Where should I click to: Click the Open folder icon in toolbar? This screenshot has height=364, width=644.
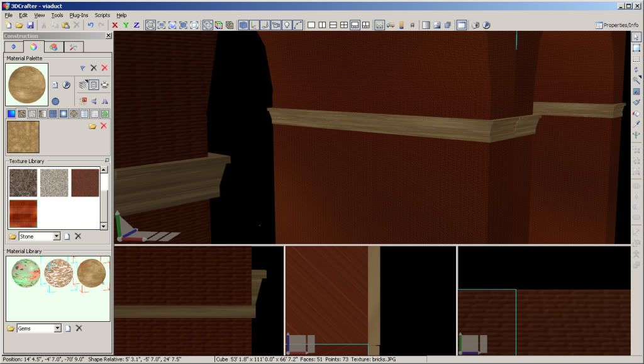click(x=19, y=25)
